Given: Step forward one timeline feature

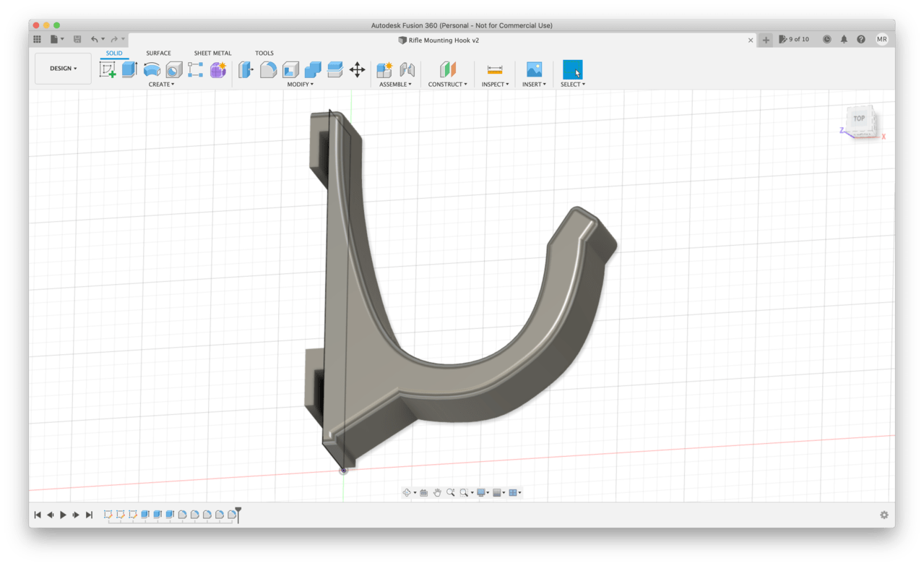Looking at the screenshot, I should [x=76, y=515].
